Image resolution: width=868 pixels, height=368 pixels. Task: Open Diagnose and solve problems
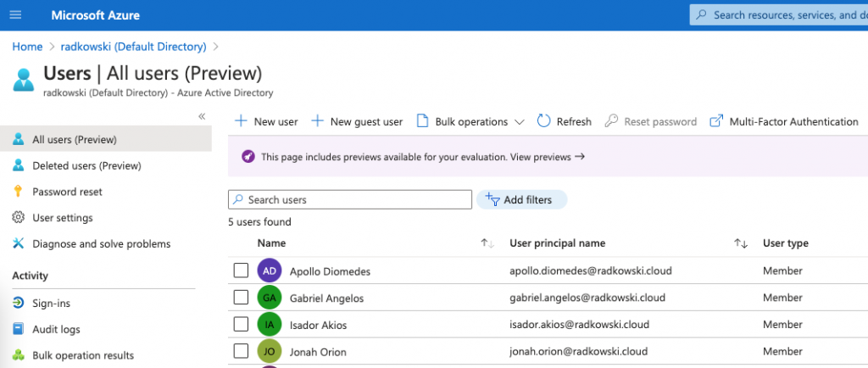(102, 243)
